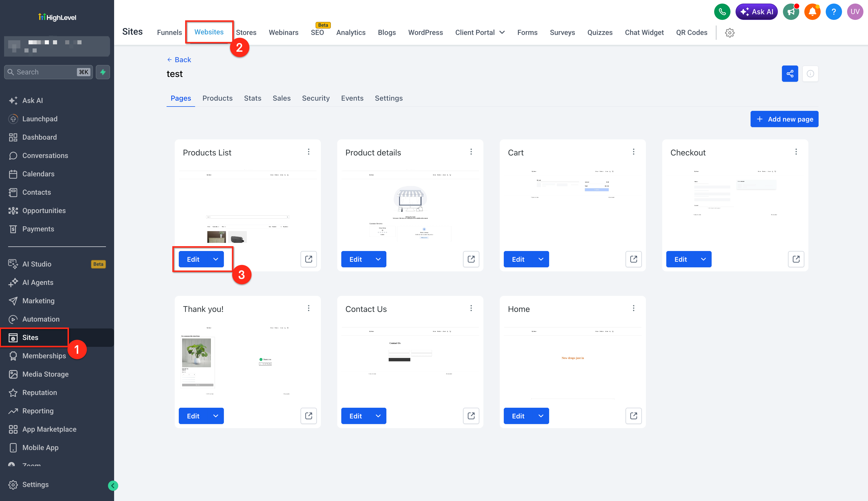Open the Product details page thumbnail
The image size is (868, 501).
410,205
